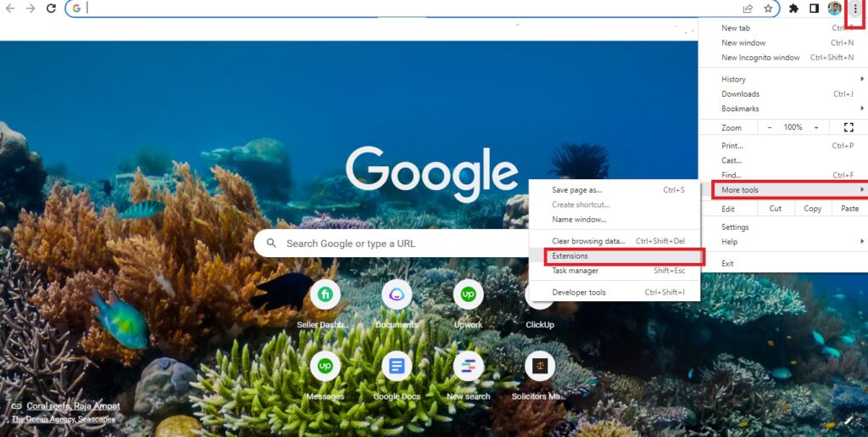
Task: Open the side panel icon
Action: (x=814, y=8)
